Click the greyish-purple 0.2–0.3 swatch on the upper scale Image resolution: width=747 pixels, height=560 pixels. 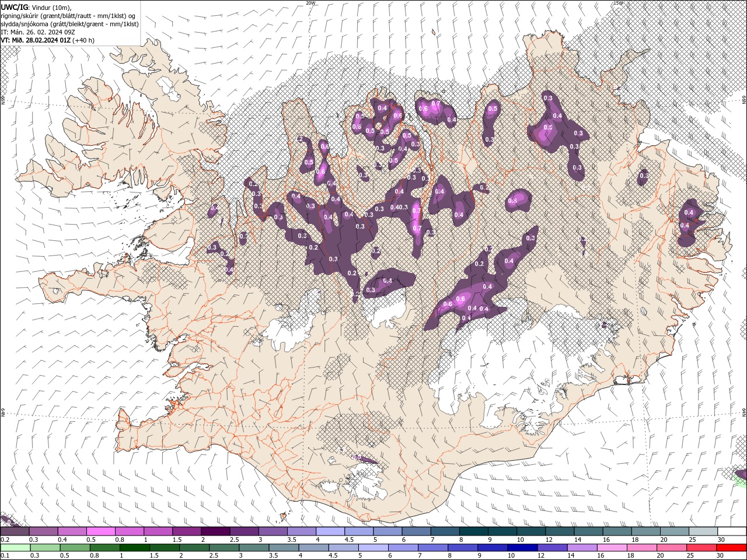point(16,531)
